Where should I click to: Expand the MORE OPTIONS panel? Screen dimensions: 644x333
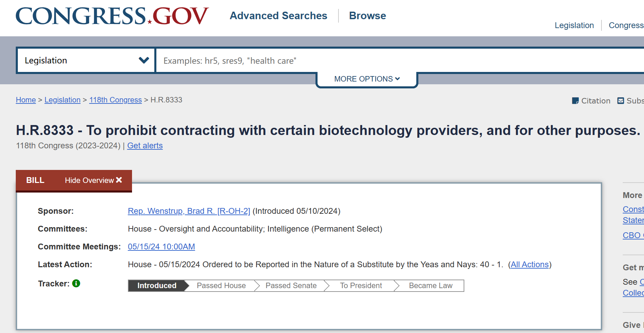367,79
